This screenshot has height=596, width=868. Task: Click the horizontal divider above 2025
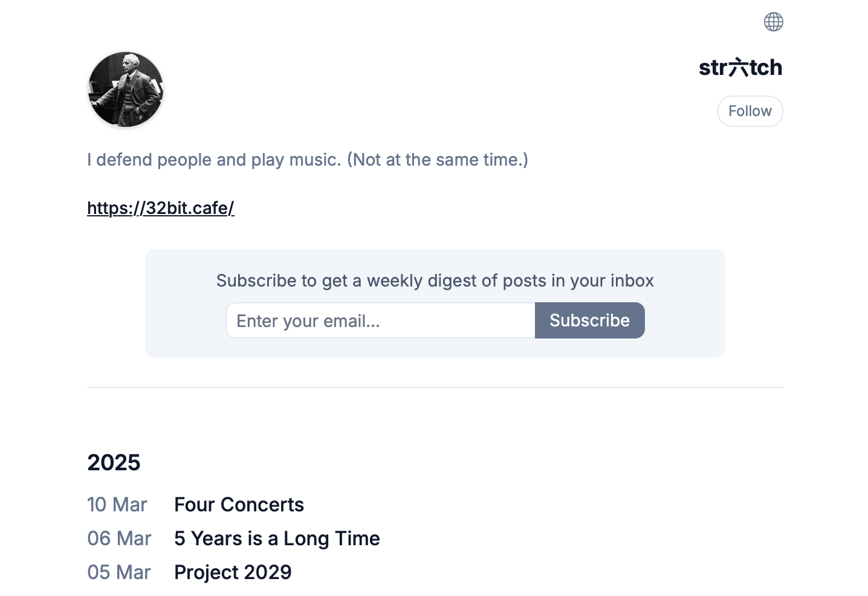[x=435, y=387]
